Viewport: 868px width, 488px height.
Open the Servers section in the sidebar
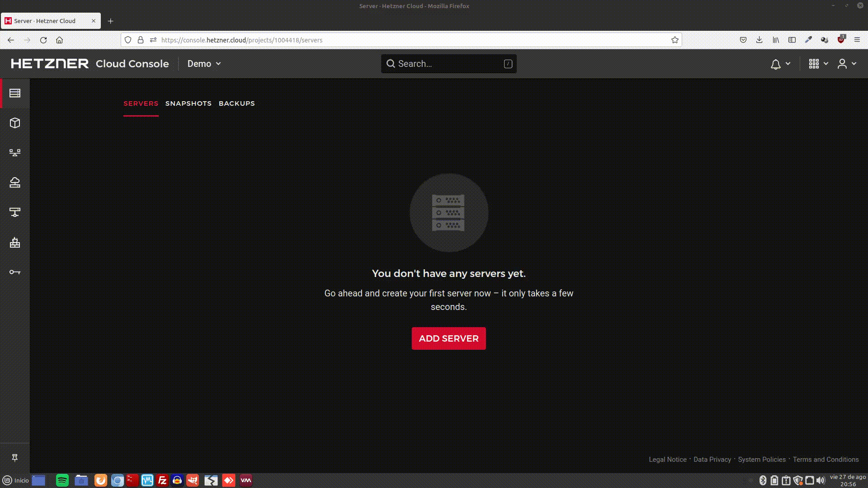(15, 93)
